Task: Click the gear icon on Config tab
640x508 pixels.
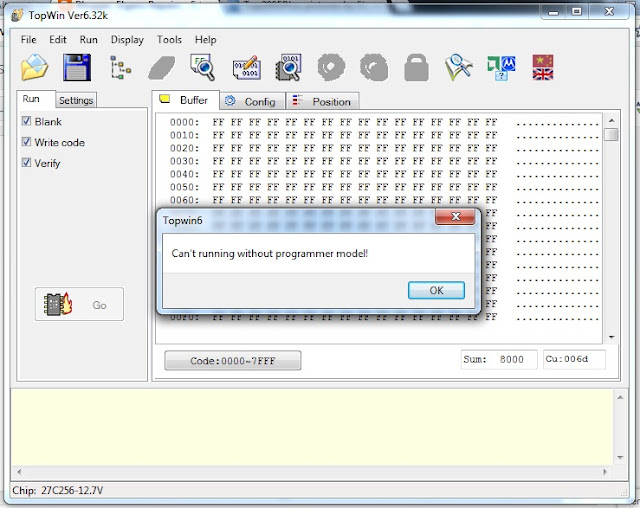Action: pyautogui.click(x=230, y=101)
